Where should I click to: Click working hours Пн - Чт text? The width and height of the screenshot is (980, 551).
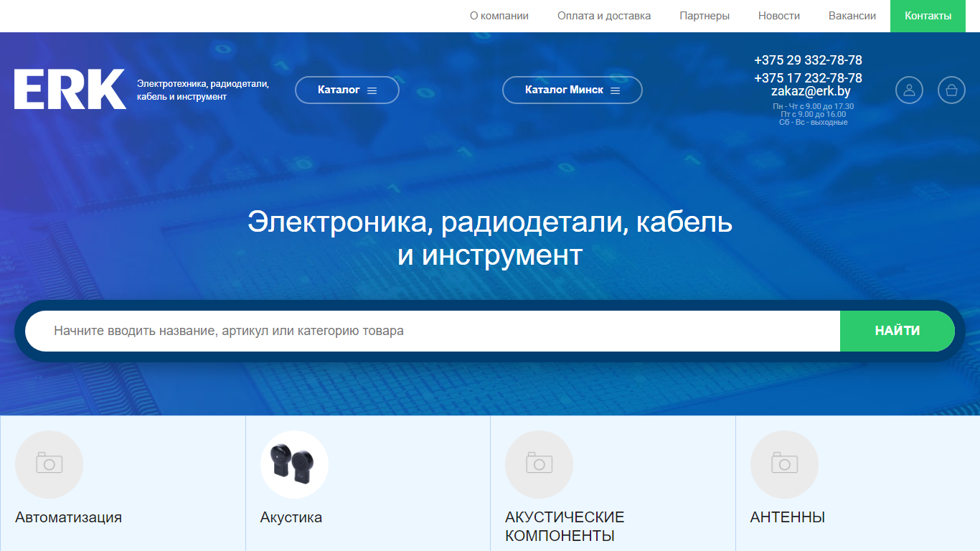tap(814, 106)
